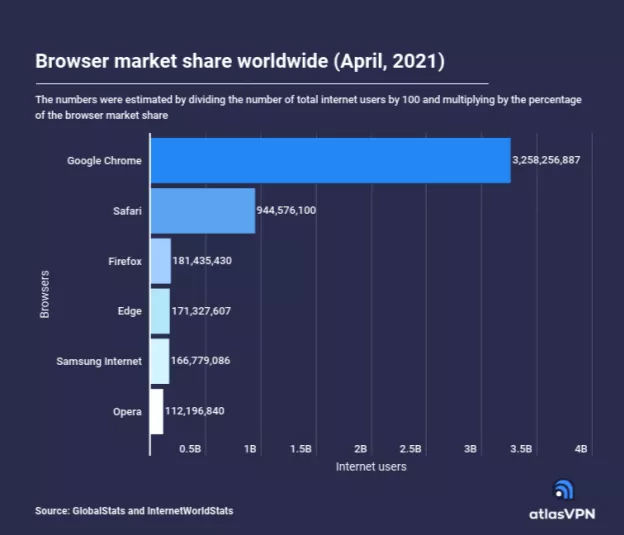624x535 pixels.
Task: Click the 1.5B axis tick label
Action: click(301, 449)
